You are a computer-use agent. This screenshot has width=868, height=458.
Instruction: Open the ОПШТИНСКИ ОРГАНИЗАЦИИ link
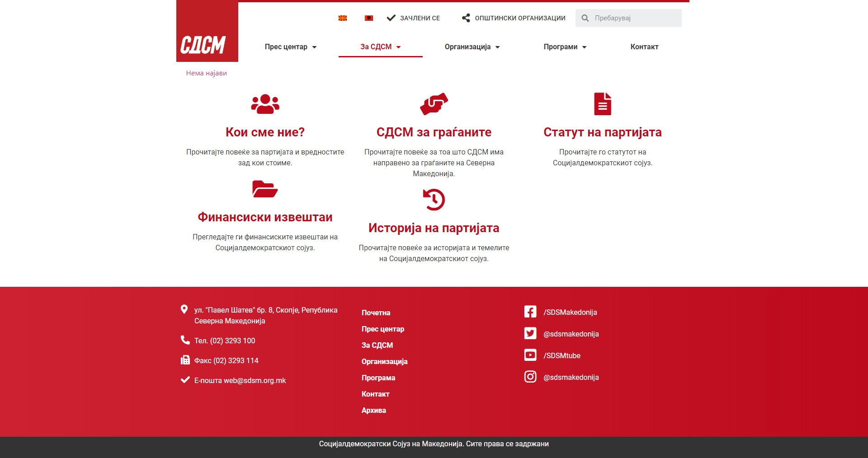pos(514,18)
